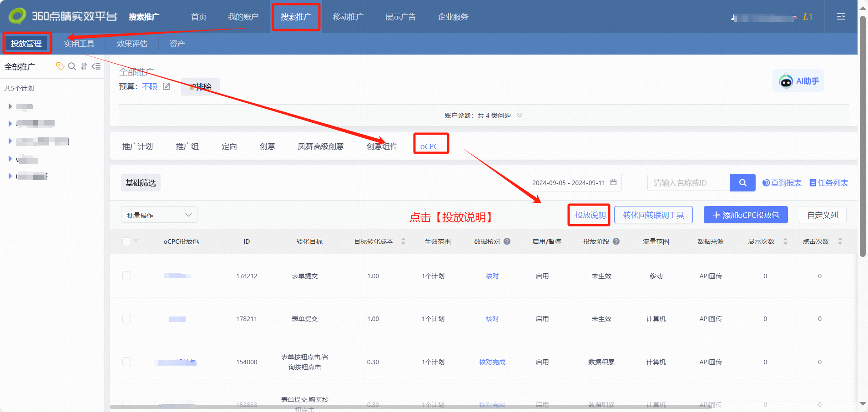Sort by 目标转化成本 column arrows

[403, 241]
